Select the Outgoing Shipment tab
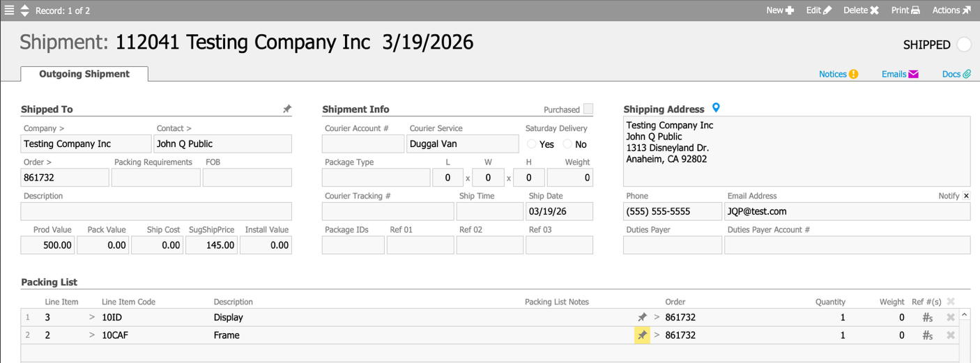 pyautogui.click(x=84, y=74)
